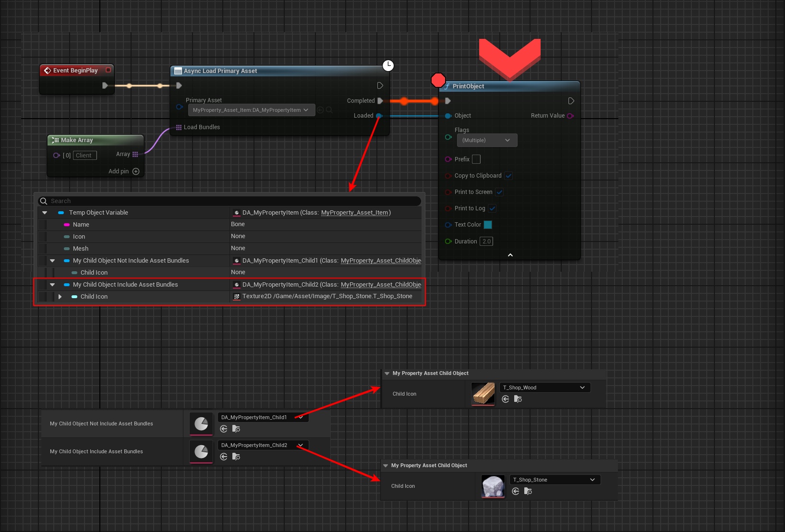Click the browse icon under DA_MyPropertyItem_Child2
The width and height of the screenshot is (785, 532).
[236, 457]
